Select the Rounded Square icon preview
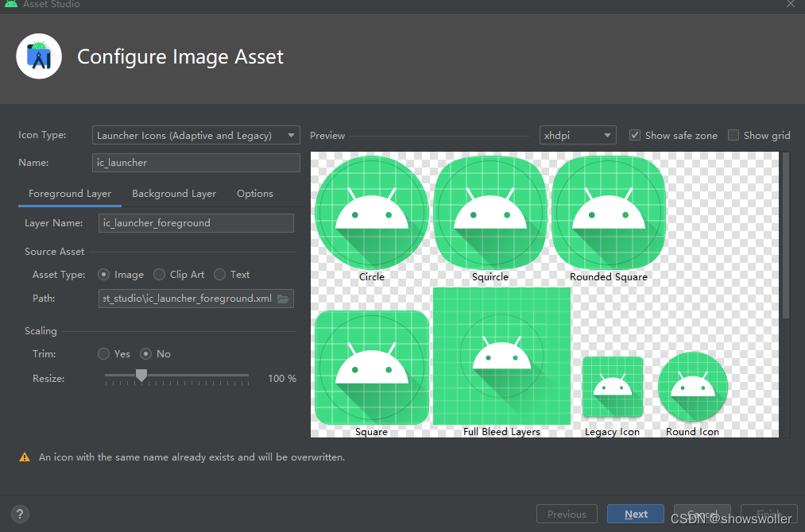805x532 pixels. (609, 213)
